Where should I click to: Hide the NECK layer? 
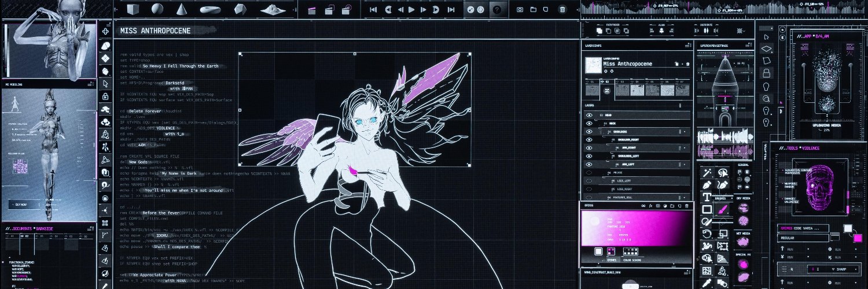tap(589, 124)
